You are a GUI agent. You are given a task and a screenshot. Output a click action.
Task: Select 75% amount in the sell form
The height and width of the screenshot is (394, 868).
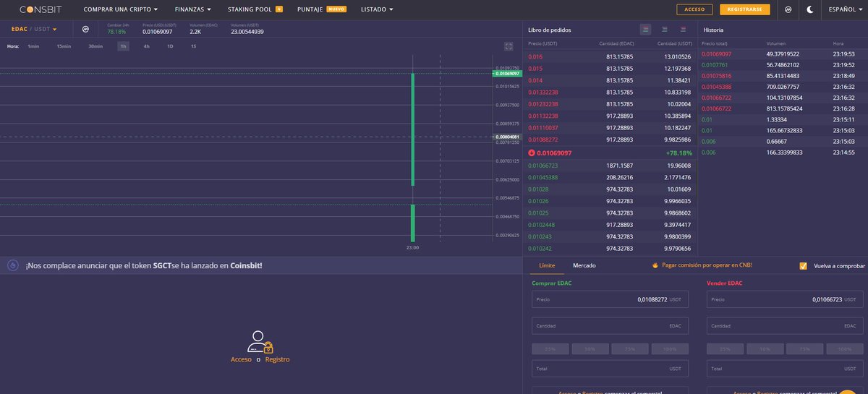click(x=805, y=349)
